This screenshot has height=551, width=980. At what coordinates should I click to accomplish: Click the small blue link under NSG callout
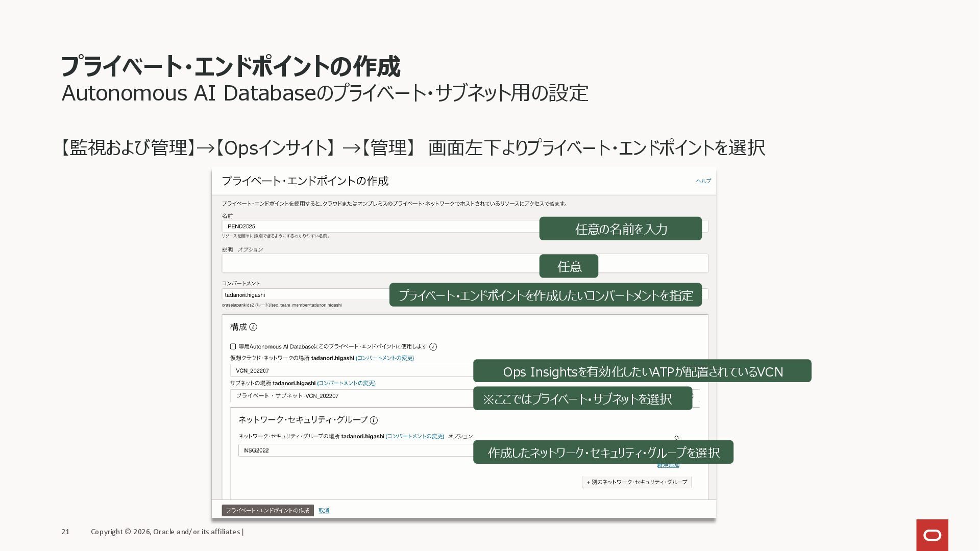[668, 466]
